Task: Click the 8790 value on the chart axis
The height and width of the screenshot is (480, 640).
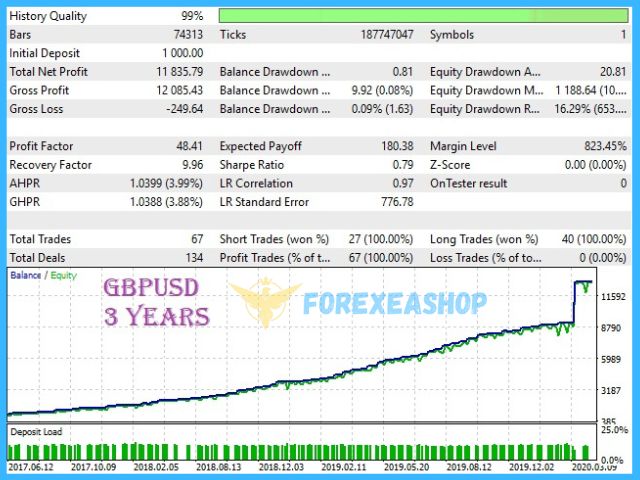Action: pyautogui.click(x=611, y=328)
